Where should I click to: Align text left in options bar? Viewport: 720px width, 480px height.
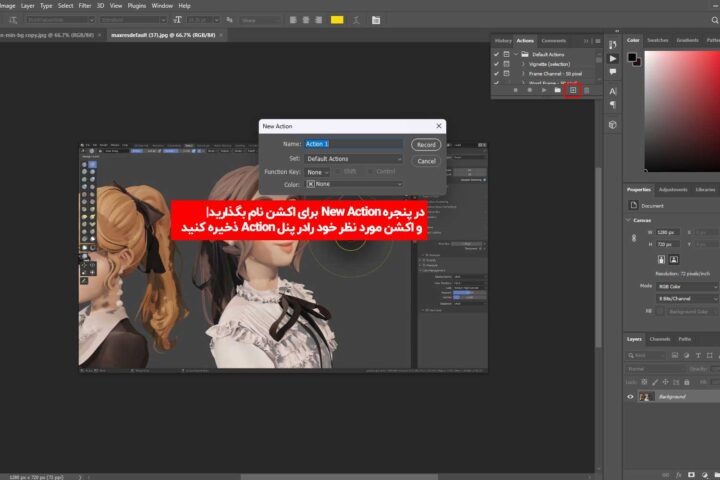[x=293, y=20]
